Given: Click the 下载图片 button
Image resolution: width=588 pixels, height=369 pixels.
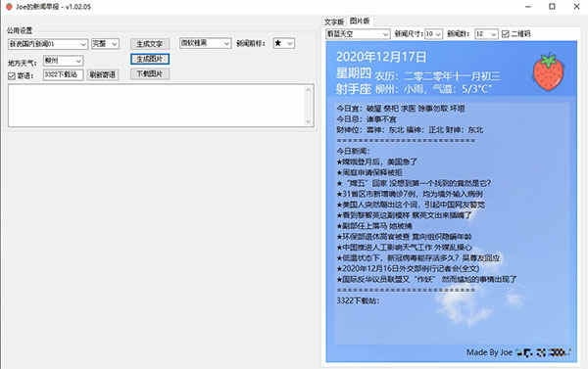Looking at the screenshot, I should pos(150,74).
